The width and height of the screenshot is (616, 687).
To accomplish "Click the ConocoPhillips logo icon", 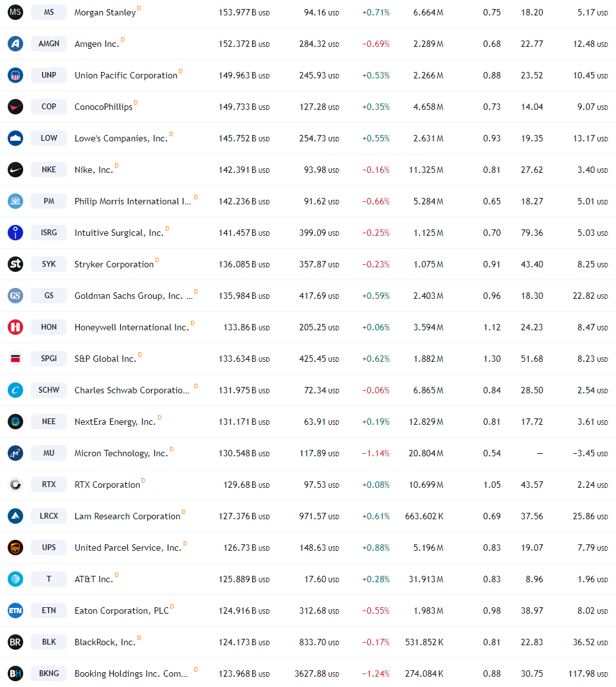I will pyautogui.click(x=15, y=107).
